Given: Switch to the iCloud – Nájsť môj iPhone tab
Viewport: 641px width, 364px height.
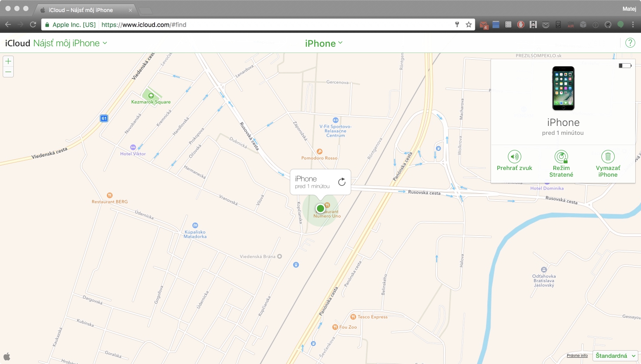Looking at the screenshot, I should pyautogui.click(x=85, y=10).
